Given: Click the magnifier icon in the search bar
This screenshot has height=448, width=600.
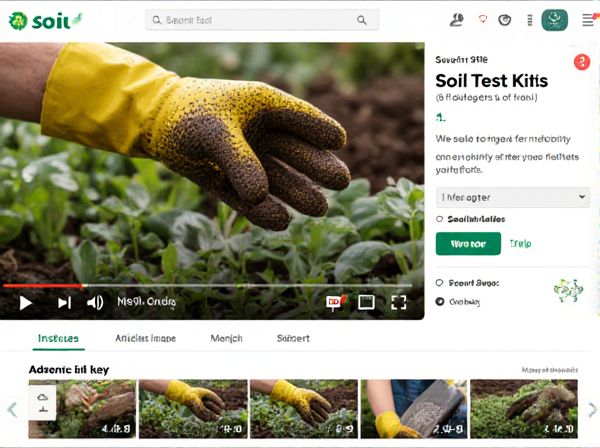Looking at the screenshot, I should pos(362,20).
